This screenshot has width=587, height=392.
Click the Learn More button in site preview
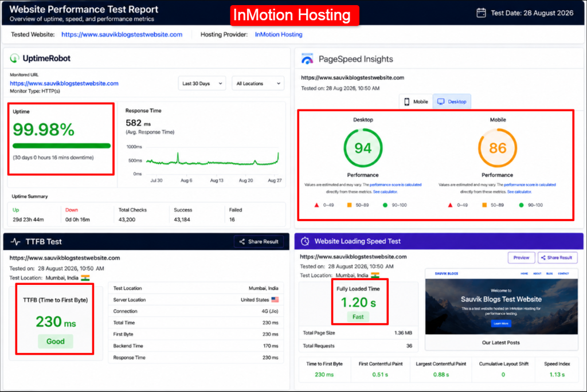coord(501,323)
